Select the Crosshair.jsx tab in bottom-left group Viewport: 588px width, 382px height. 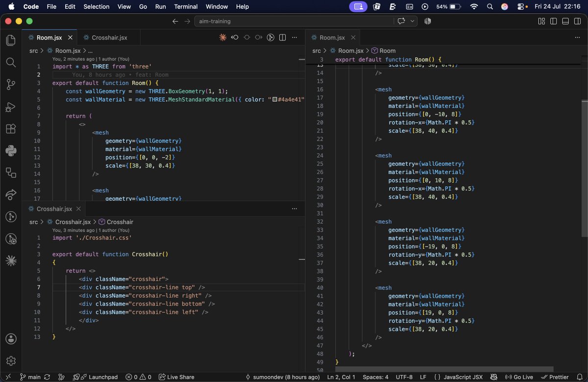(x=54, y=209)
